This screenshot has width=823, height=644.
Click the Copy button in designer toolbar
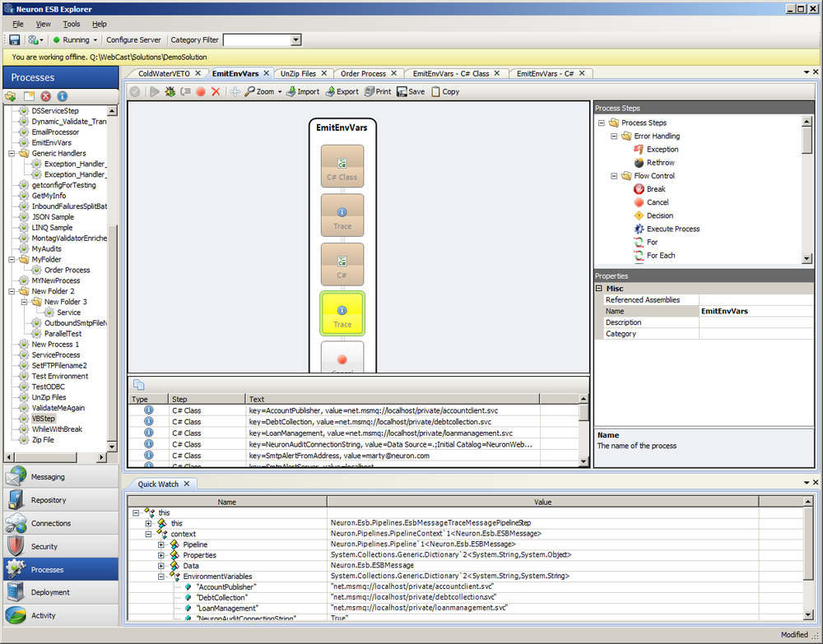tap(445, 92)
